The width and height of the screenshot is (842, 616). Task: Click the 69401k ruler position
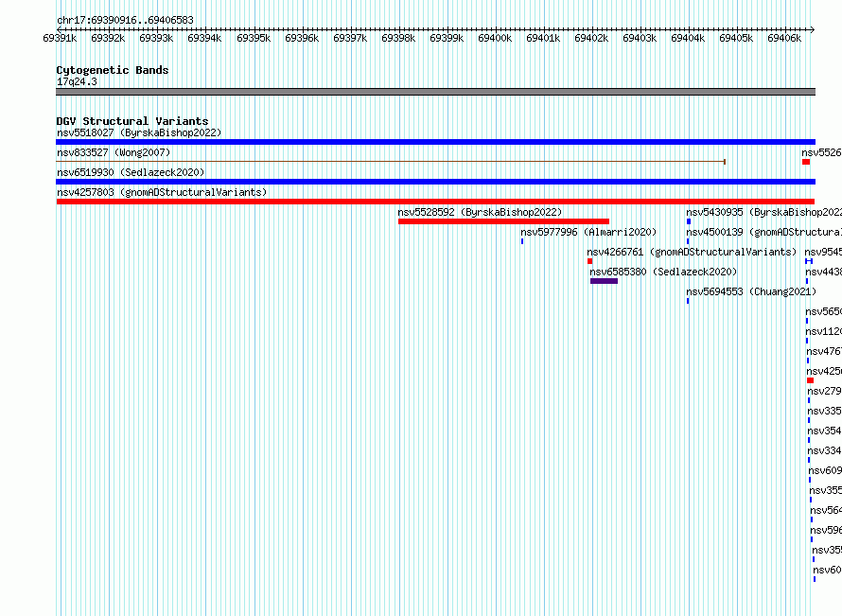point(543,38)
